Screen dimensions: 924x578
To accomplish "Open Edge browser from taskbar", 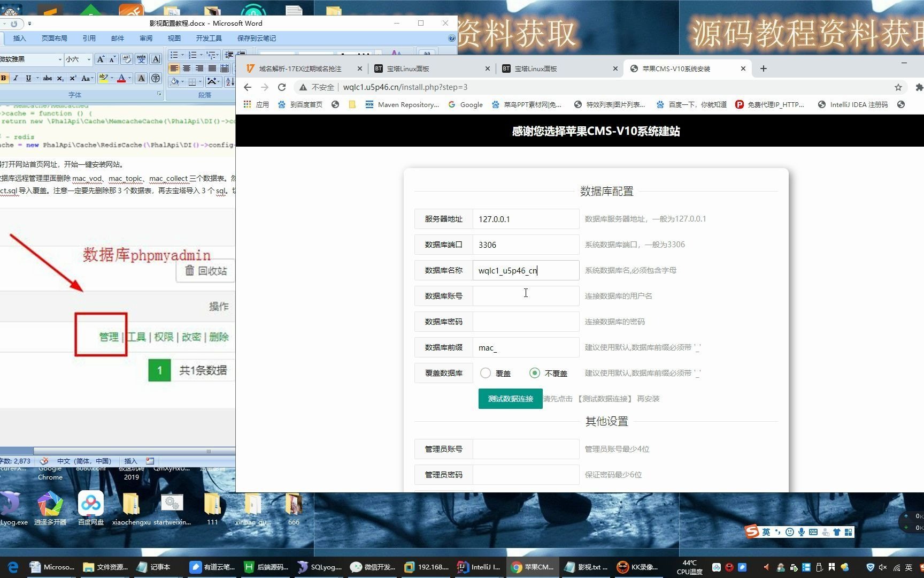I will (x=13, y=567).
